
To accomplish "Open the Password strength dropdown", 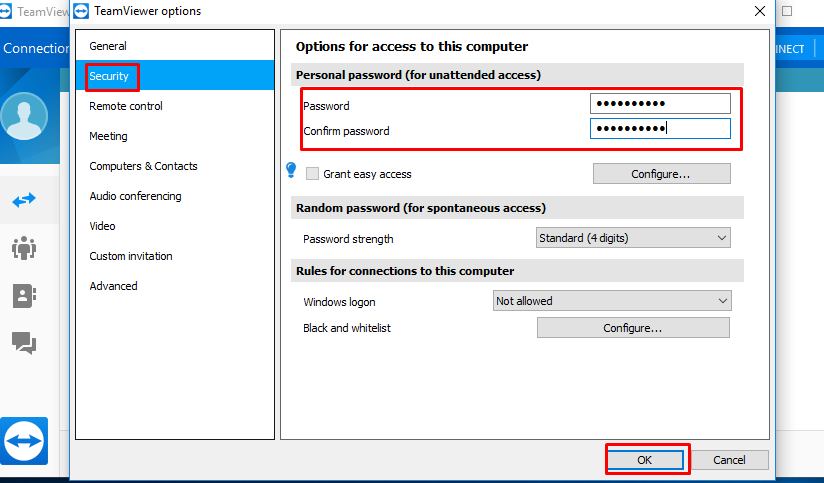I will [x=633, y=238].
